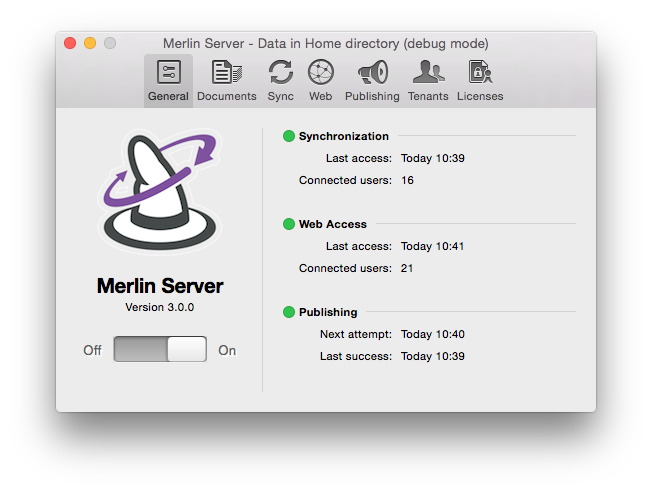Image resolution: width=652 pixels, height=492 pixels.
Task: Select the Web Access section heading
Action: [x=332, y=224]
